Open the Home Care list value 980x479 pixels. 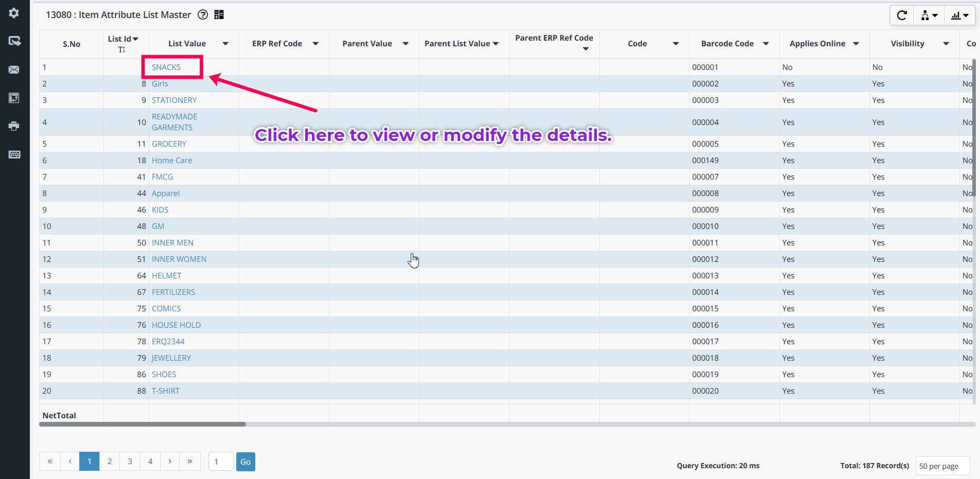[172, 161]
